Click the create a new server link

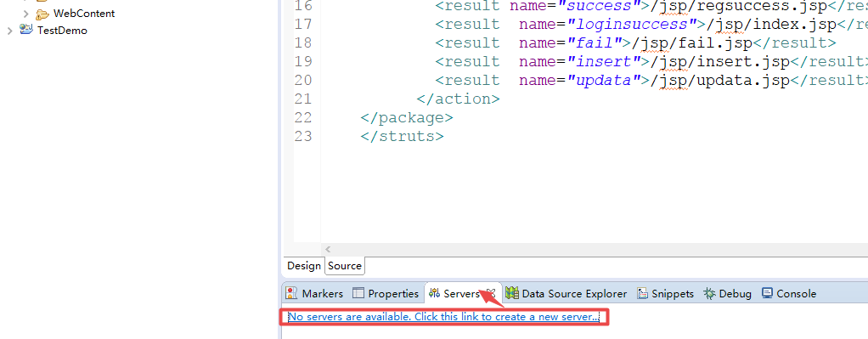(x=443, y=317)
